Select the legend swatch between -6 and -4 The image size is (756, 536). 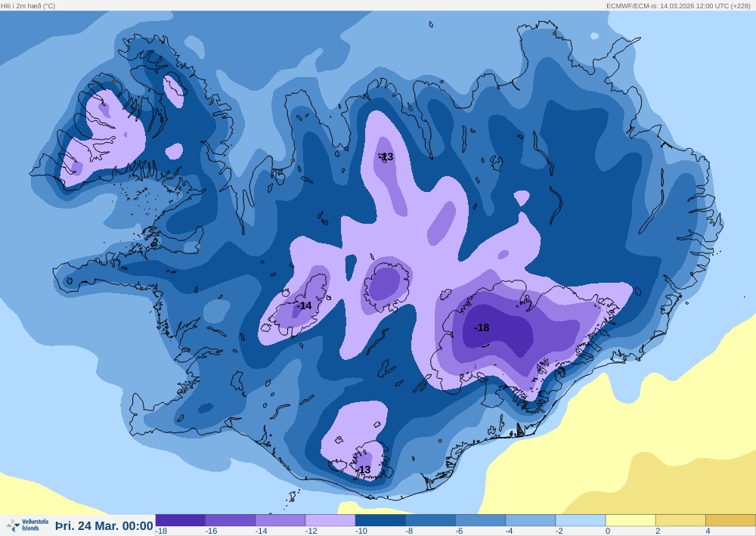click(481, 520)
